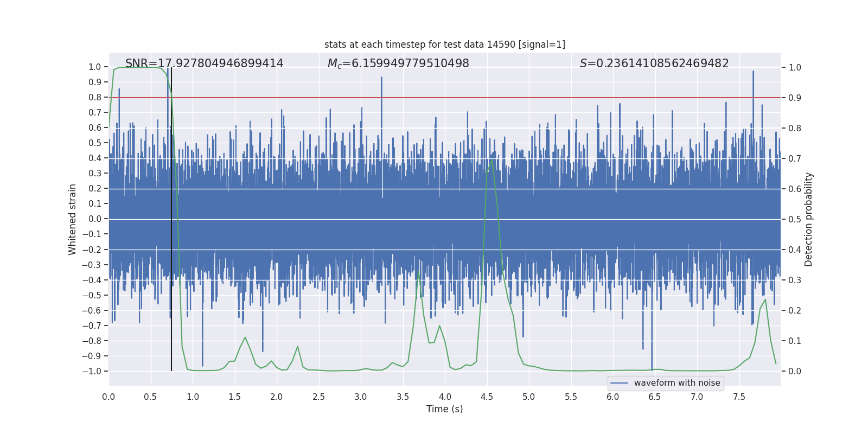This screenshot has width=868, height=434.
Task: Click the right axis tick label 0.5
Action: (795, 219)
